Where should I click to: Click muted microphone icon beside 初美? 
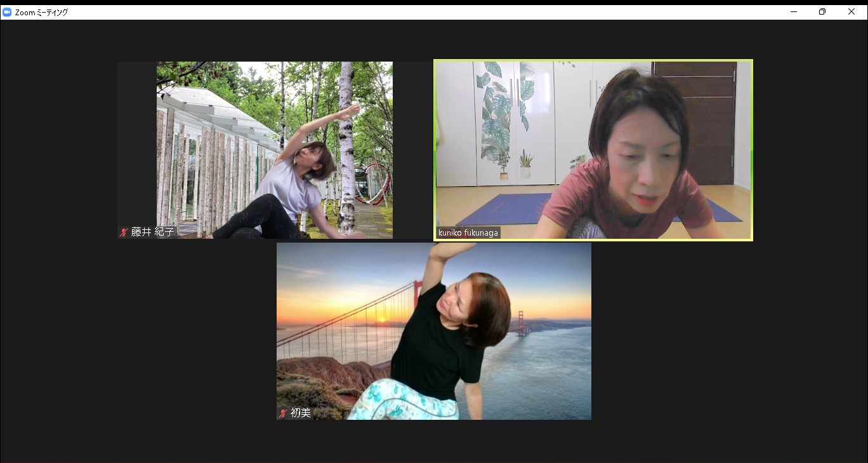(x=283, y=413)
